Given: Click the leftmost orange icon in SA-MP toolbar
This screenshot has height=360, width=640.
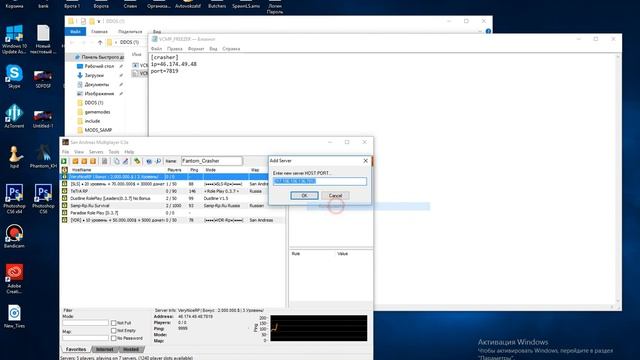Looking at the screenshot, I should pos(76,161).
